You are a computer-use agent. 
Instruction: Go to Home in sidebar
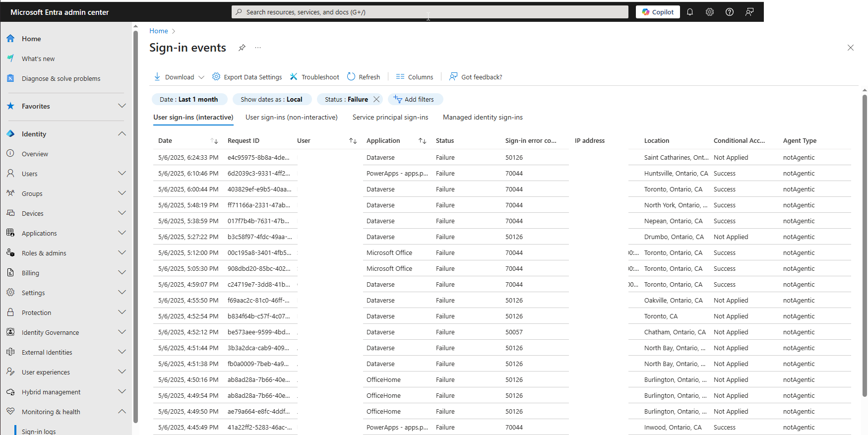pyautogui.click(x=31, y=39)
